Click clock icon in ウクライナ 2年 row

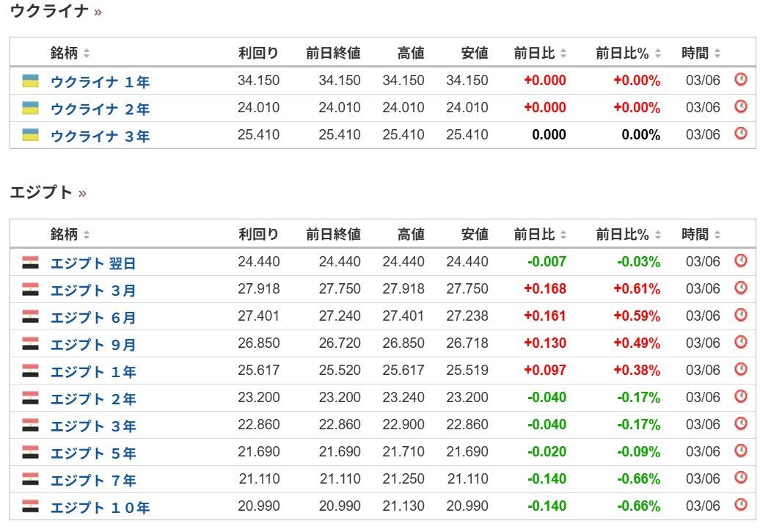click(x=741, y=106)
